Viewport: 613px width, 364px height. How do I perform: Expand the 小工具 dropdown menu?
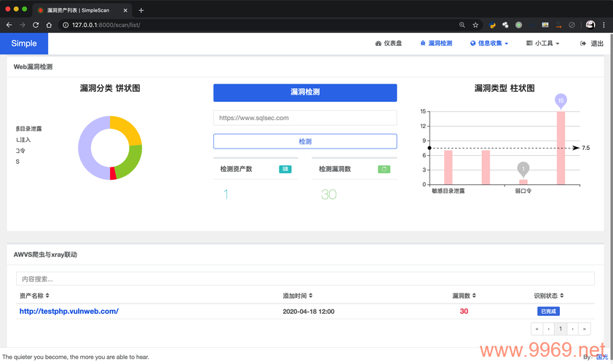[542, 44]
